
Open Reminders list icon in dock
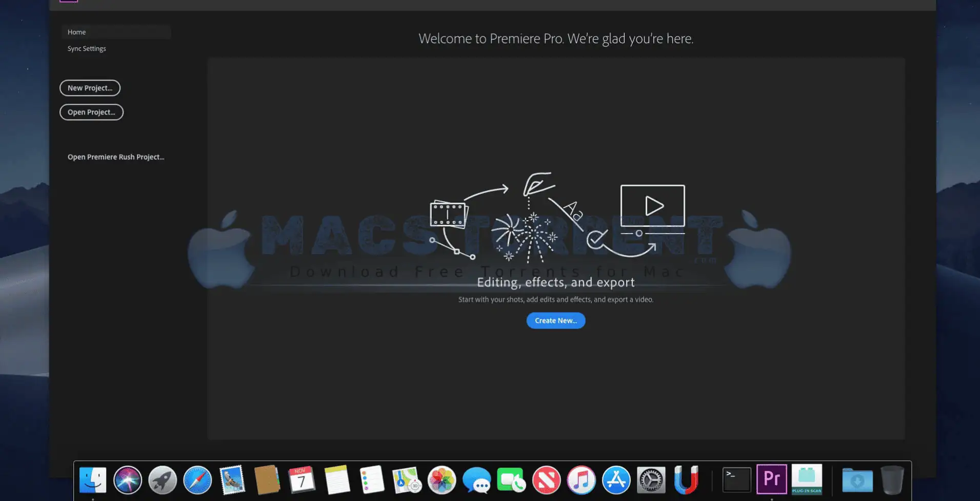pos(372,480)
